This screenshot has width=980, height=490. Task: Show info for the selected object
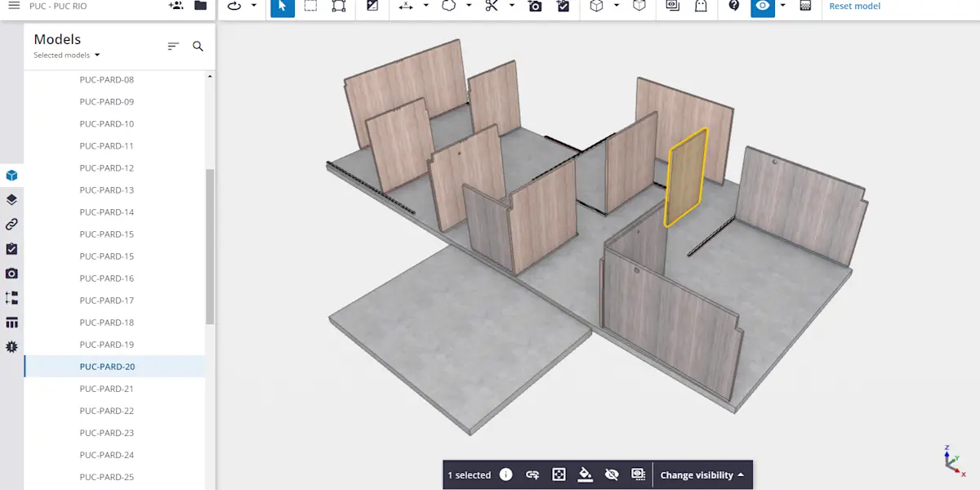click(x=506, y=474)
